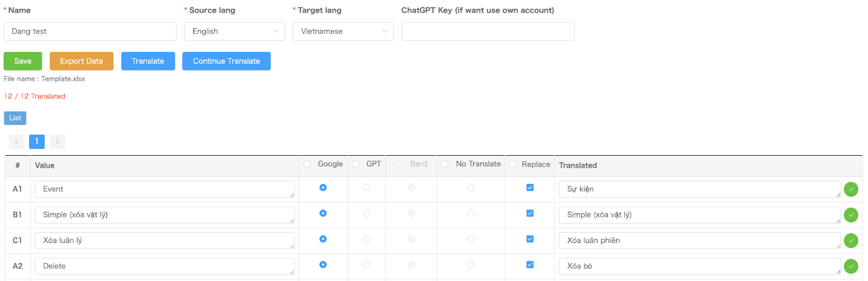
Task: Select GPT radio for row A1
Action: point(367,187)
